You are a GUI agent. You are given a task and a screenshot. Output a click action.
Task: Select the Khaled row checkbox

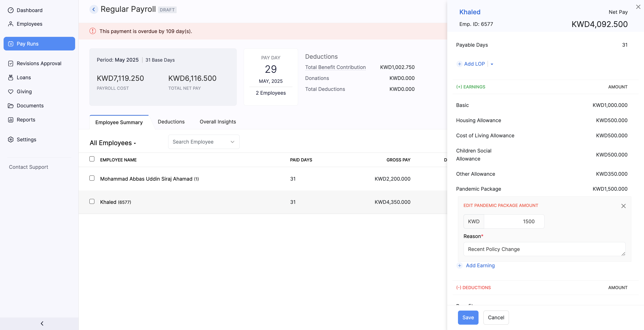[x=92, y=201]
